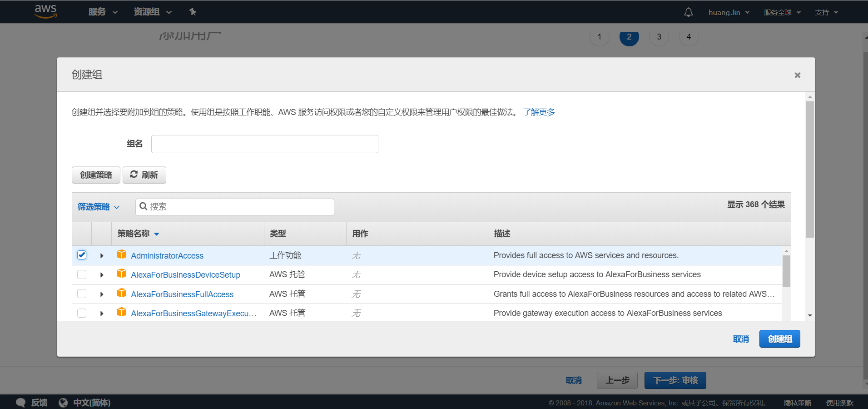Image resolution: width=868 pixels, height=409 pixels.
Task: Open the notifications bell
Action: point(689,12)
